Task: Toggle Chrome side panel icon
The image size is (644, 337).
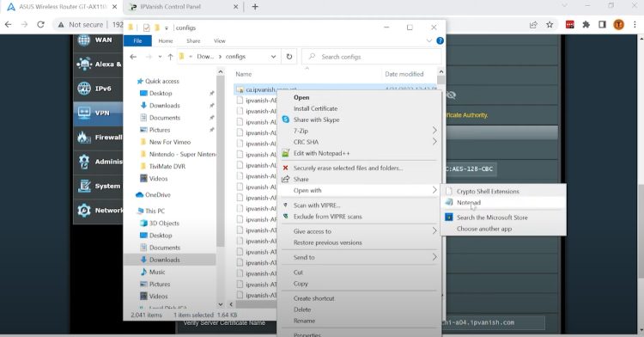Action: tap(602, 25)
